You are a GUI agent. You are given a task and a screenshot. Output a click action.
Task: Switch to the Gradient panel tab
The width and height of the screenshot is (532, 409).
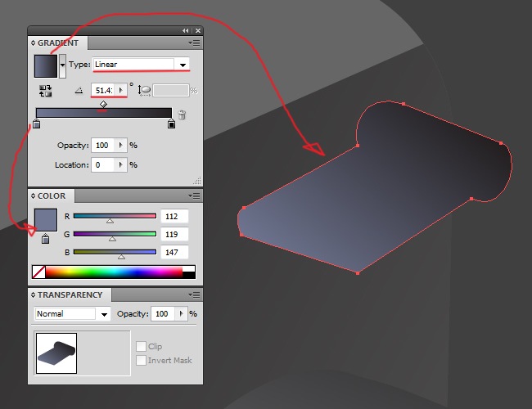tap(57, 43)
